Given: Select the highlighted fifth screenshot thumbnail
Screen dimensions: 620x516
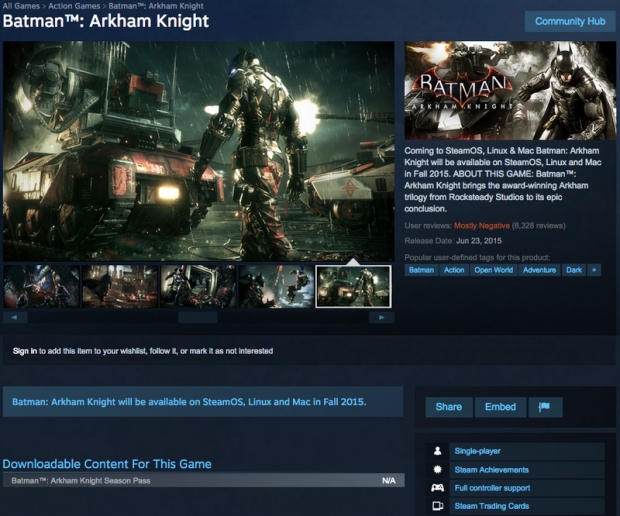Looking at the screenshot, I should click(x=353, y=287).
